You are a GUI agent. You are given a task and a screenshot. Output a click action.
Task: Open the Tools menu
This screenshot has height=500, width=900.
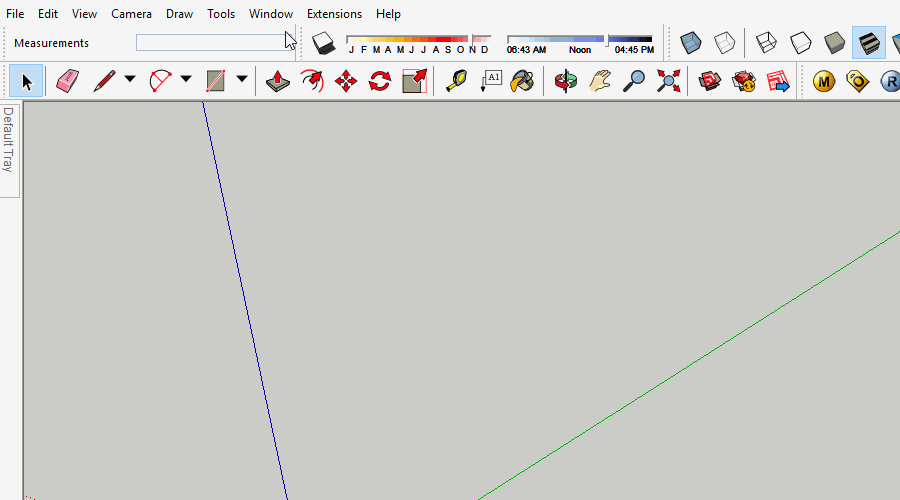click(x=221, y=14)
